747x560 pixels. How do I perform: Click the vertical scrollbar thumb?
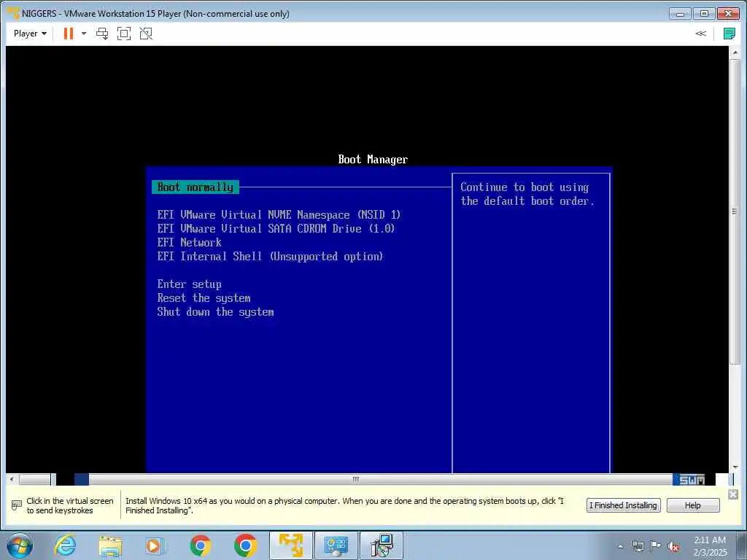pos(735,211)
